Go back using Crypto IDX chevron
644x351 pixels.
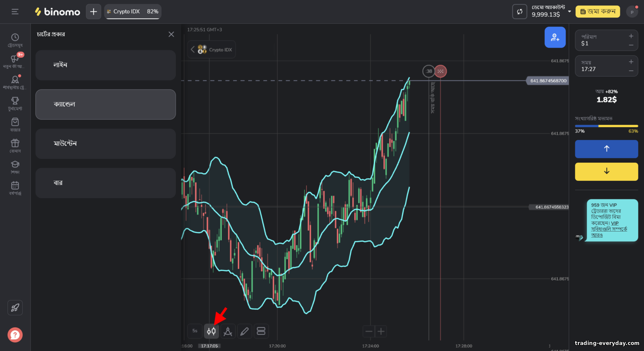(x=193, y=49)
